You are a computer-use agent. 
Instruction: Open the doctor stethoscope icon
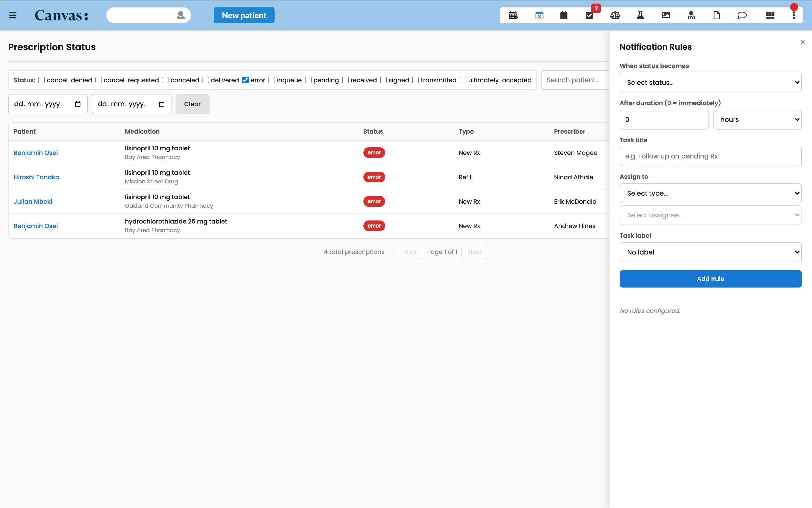(x=691, y=15)
